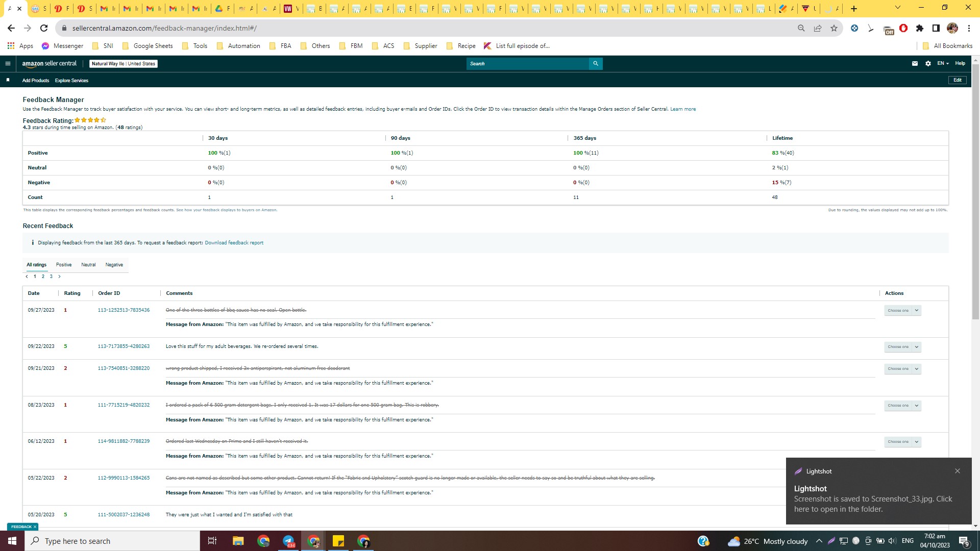Expand the Chrome tab search chevron

tap(897, 8)
